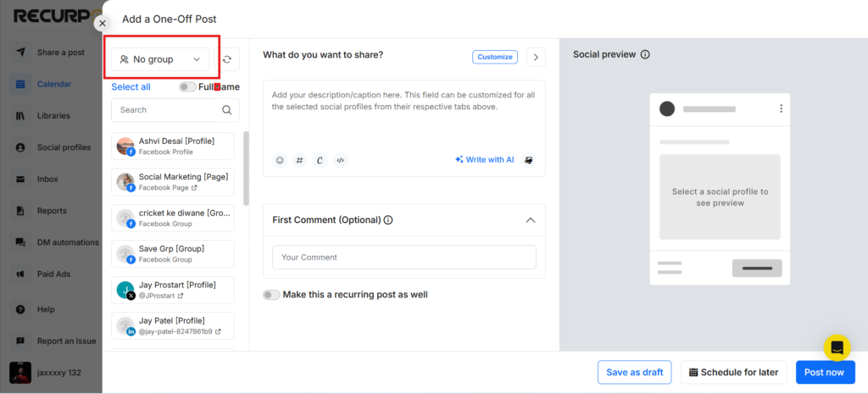Go to Calendar in sidebar

[x=54, y=84]
